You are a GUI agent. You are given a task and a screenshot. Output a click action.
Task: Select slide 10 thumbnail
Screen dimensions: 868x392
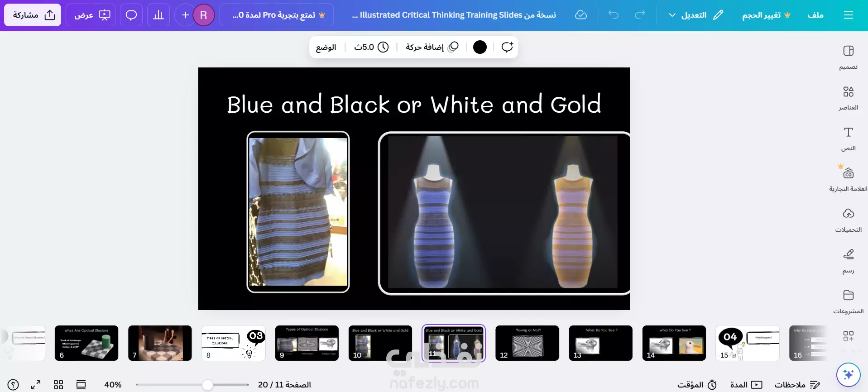point(380,343)
